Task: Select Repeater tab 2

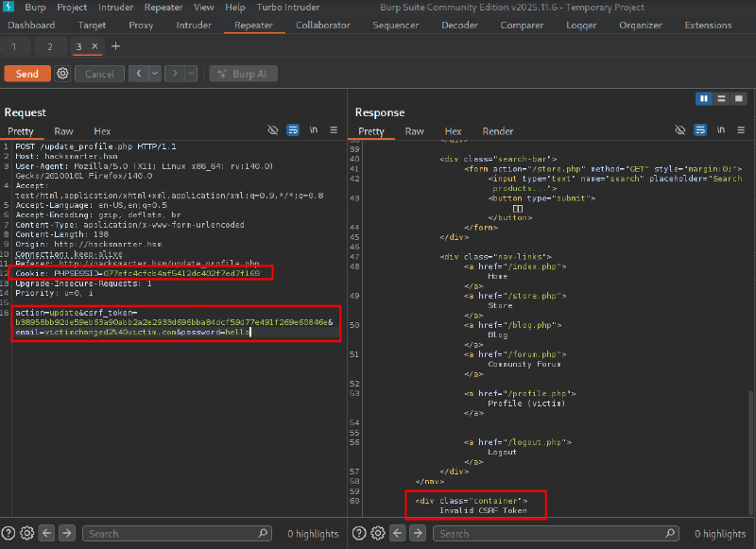Action: click(50, 46)
